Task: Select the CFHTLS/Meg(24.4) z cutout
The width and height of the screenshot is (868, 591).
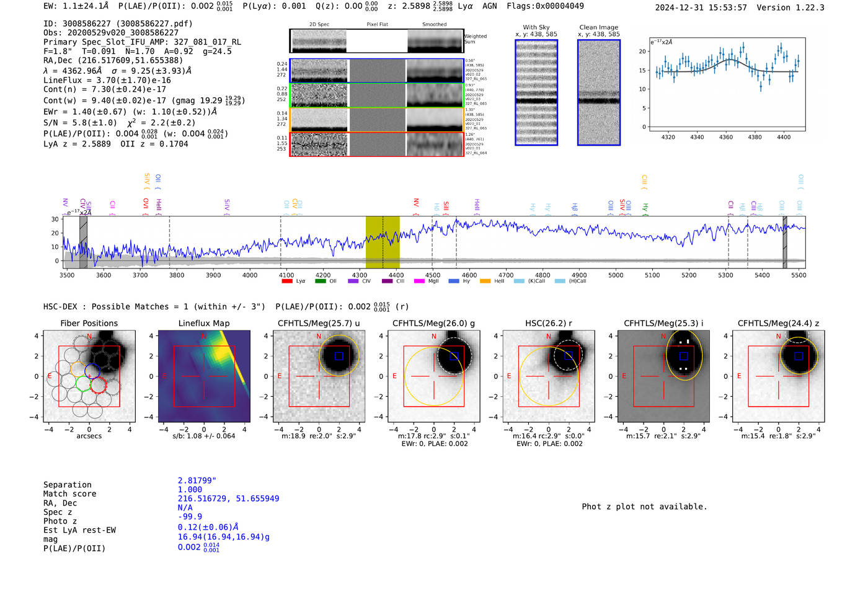Action: click(779, 376)
